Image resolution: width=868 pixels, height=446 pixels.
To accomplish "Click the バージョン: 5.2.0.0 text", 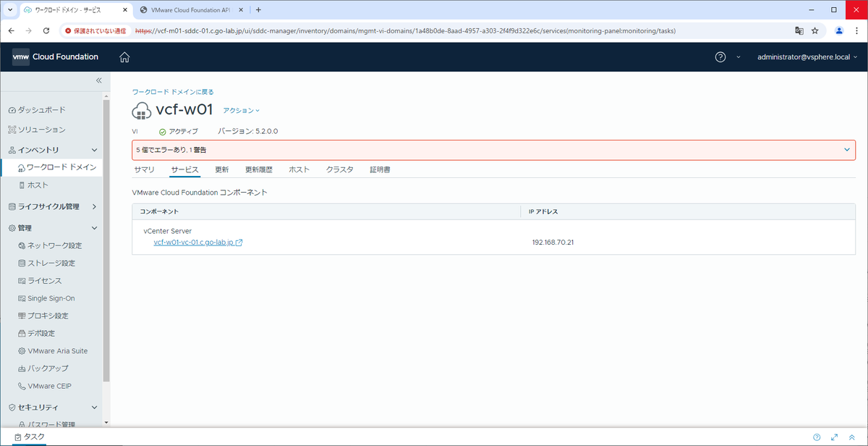I will click(248, 131).
